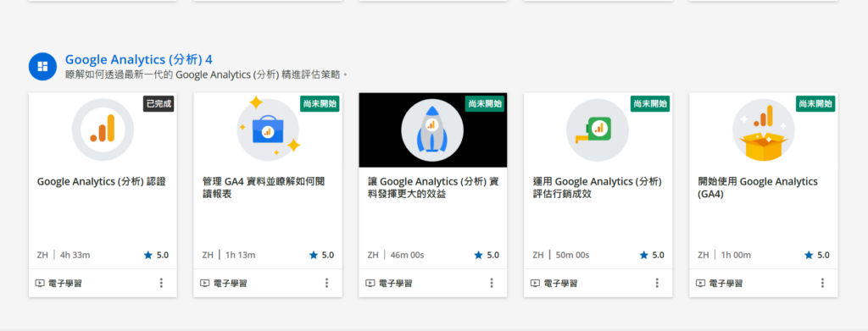This screenshot has width=868, height=331.
Task: Open more options menu on 資料發揮更大的效益 card
Action: (x=492, y=283)
